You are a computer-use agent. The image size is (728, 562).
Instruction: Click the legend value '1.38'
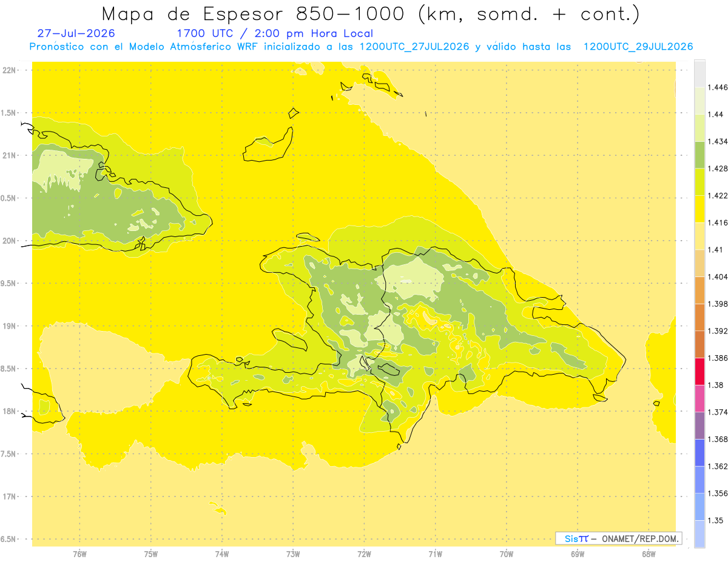716,385
